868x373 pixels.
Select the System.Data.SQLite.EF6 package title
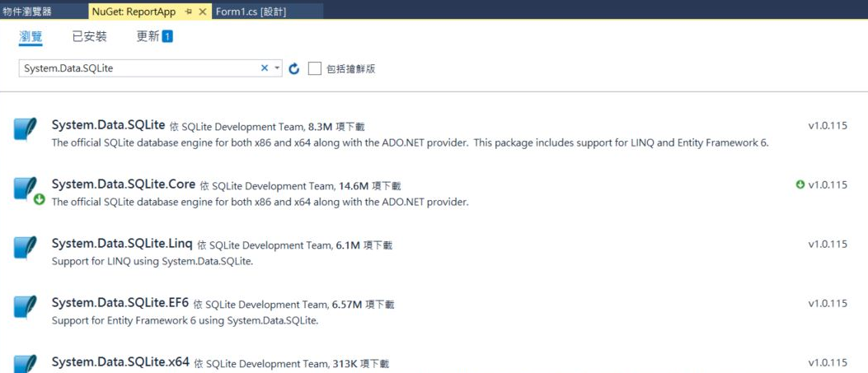[x=120, y=303]
